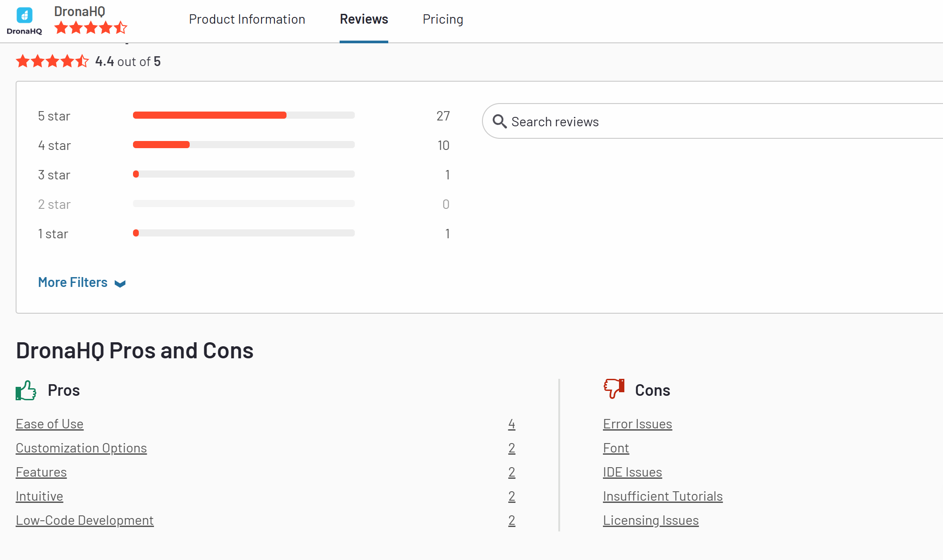Viewport: 943px width, 560px height.
Task: Switch to the Reviews tab
Action: click(364, 19)
